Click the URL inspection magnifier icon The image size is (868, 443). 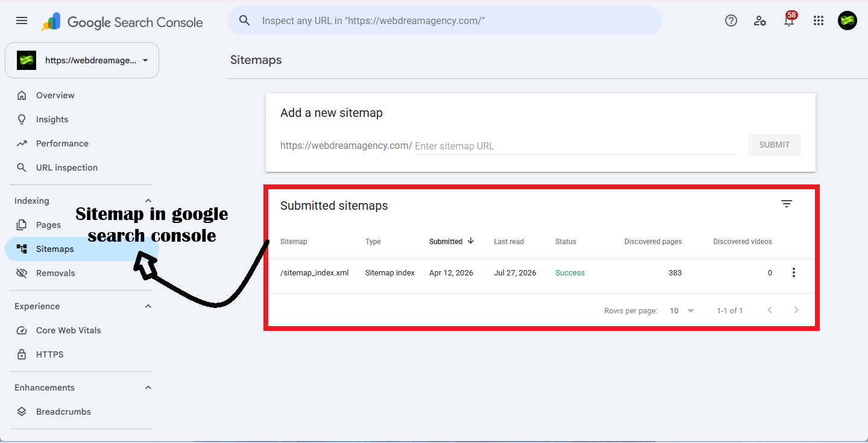22,168
